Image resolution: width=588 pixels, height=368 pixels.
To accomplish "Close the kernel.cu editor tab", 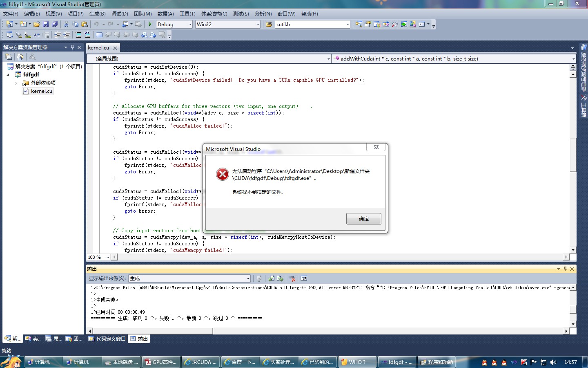I will 115,48.
